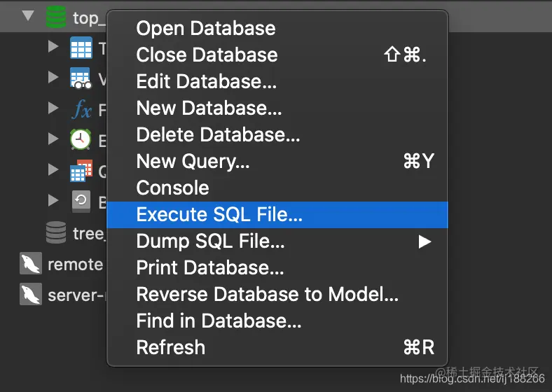Click the fx Functions icon
The height and width of the screenshot is (392, 552).
click(x=82, y=109)
